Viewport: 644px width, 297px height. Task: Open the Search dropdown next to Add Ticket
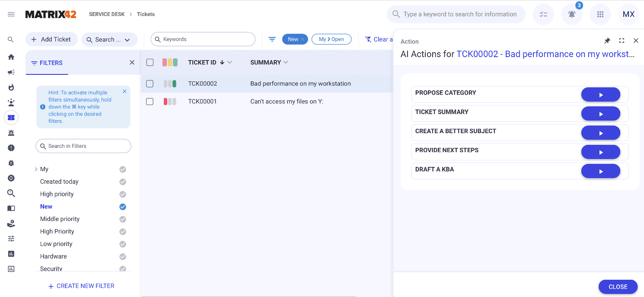coord(109,39)
